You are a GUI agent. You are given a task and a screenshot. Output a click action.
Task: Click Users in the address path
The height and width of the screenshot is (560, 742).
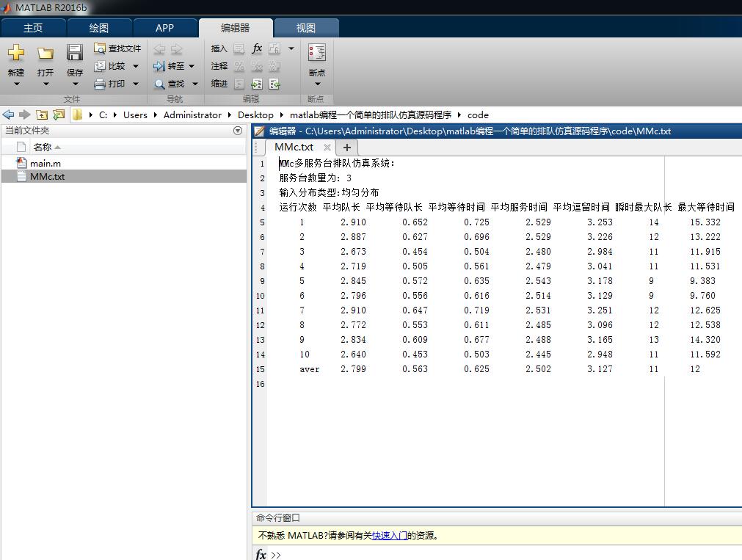(135, 115)
